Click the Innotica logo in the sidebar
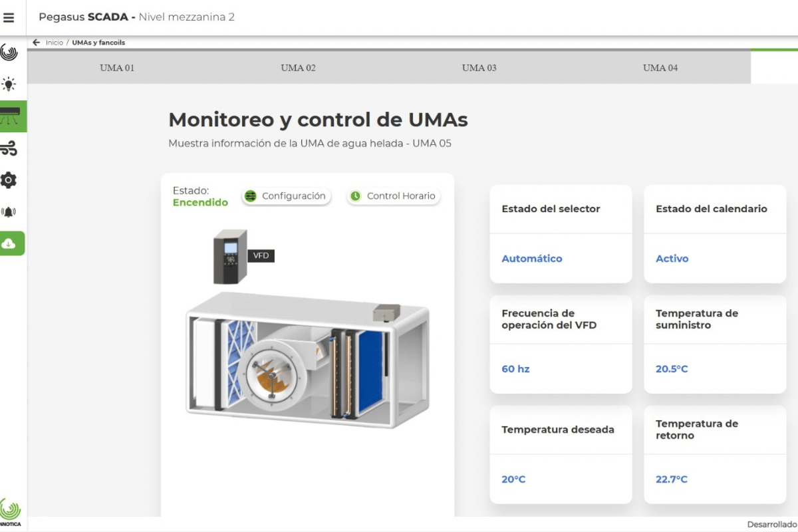Viewport: 798px width, 532px height. coord(10,512)
